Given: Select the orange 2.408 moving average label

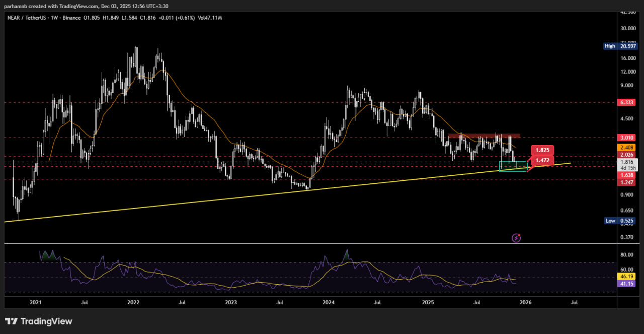Looking at the screenshot, I should tap(626, 148).
